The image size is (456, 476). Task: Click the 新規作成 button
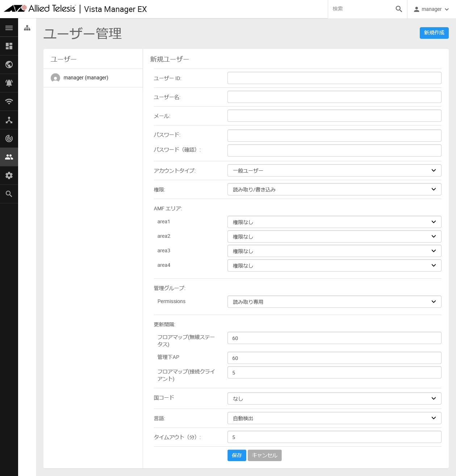(434, 33)
